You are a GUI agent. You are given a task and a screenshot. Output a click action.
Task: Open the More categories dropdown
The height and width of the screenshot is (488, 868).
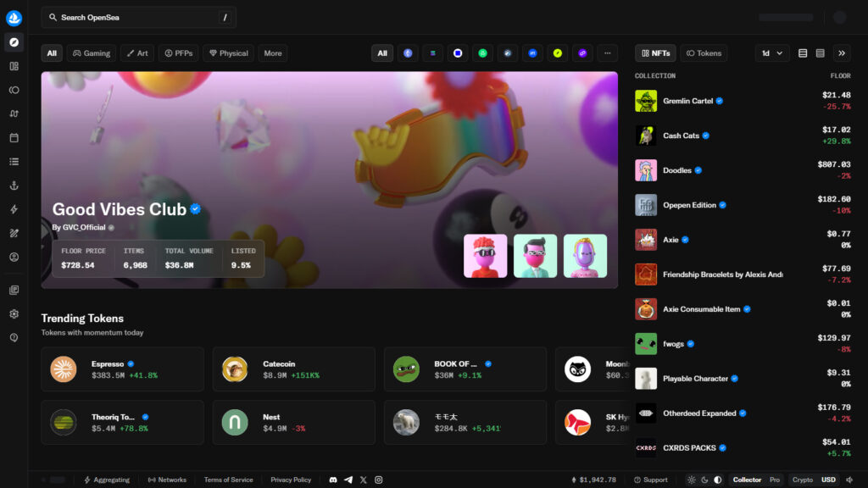pyautogui.click(x=273, y=53)
